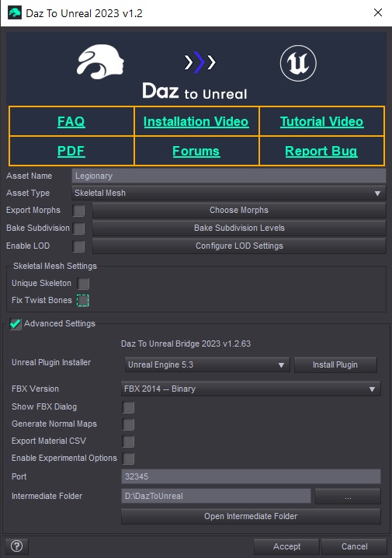
Task: Click the Open Intermediate Folder button
Action: click(251, 516)
